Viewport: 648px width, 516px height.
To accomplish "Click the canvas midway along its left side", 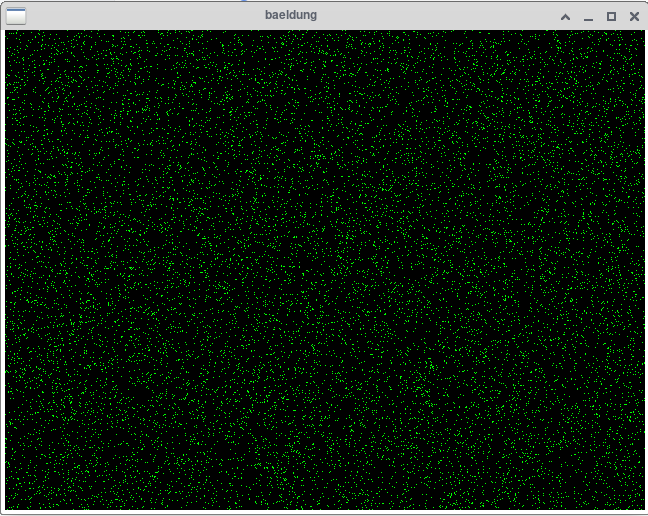I will [8, 270].
